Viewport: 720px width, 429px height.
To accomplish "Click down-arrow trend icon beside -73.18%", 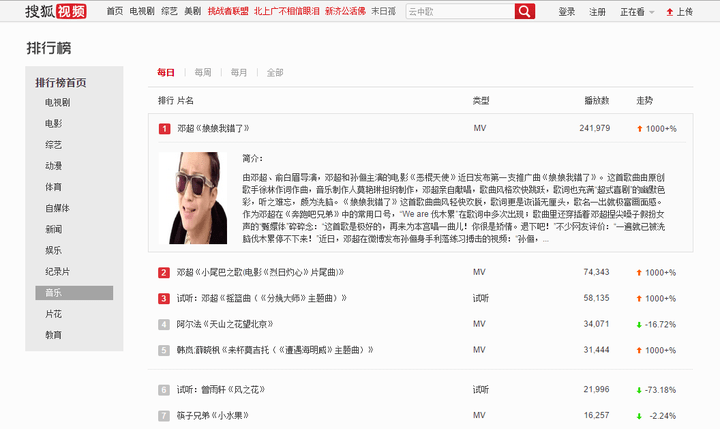I will tap(639, 390).
